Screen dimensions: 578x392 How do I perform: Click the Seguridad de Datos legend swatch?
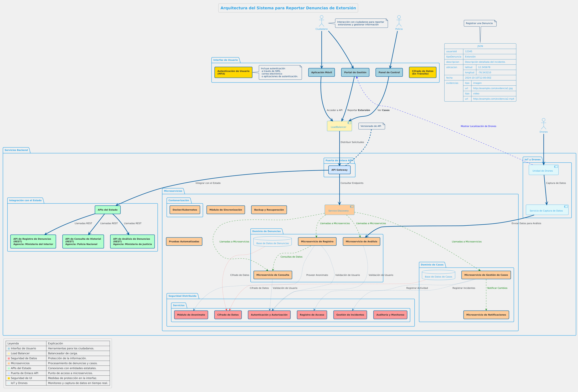[x=9, y=358]
